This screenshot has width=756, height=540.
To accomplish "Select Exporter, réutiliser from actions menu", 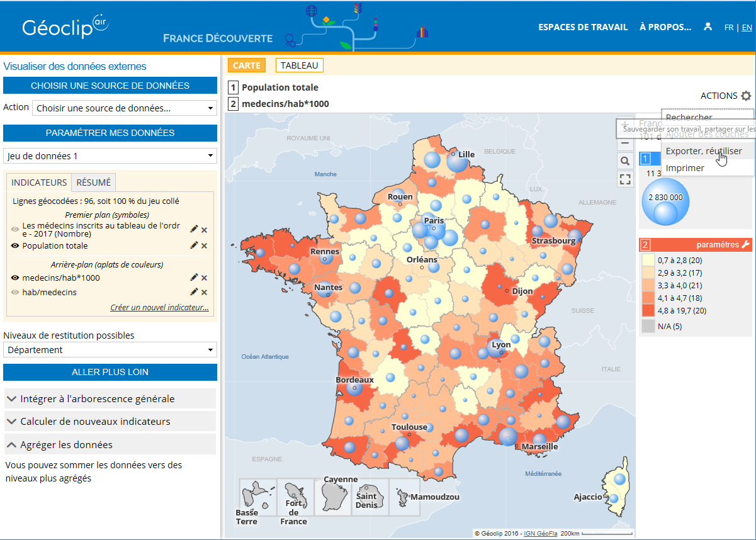I will click(x=703, y=151).
